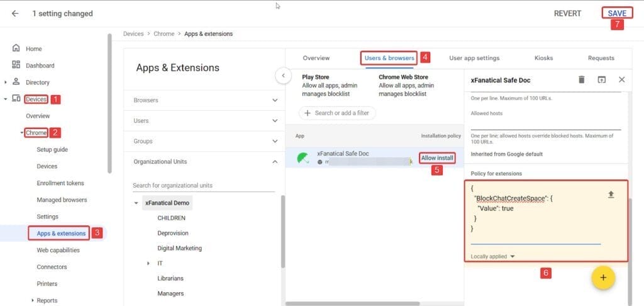Open the Kiosks tab
The image size is (644, 306).
[543, 58]
